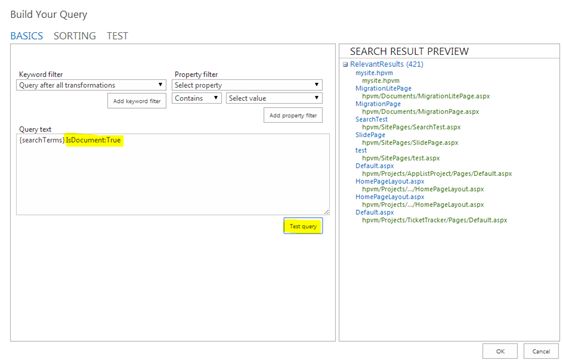This screenshot has height=363, width=563.
Task: Open the MigrationLitePage result
Action: coord(383,88)
